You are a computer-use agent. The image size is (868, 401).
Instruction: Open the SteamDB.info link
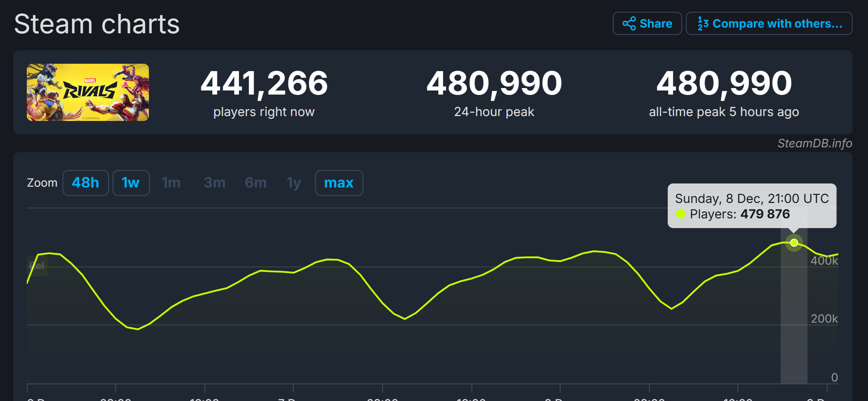coord(815,143)
